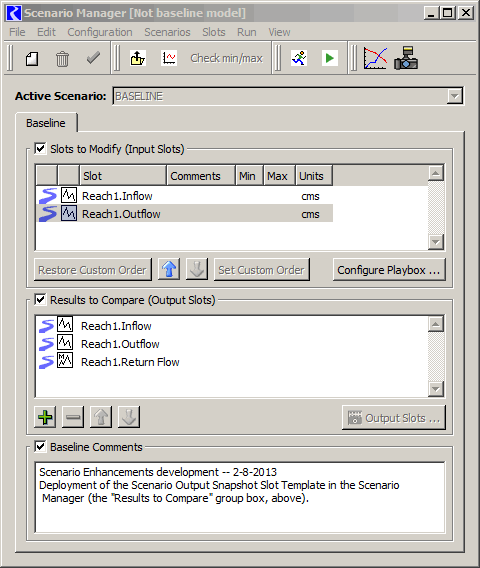This screenshot has height=568, width=480.
Task: Expand the Active Scenario dropdown
Action: pyautogui.click(x=454, y=96)
